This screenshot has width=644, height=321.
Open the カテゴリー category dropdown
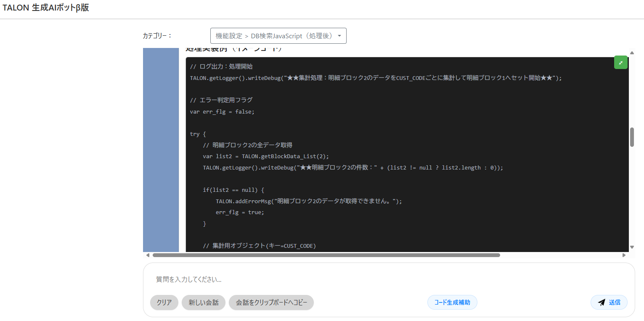tap(278, 36)
